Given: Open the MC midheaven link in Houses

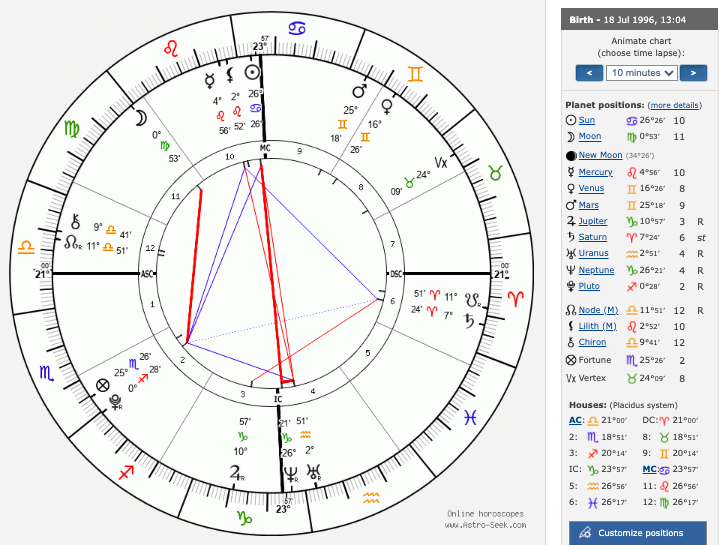Looking at the screenshot, I should (x=650, y=469).
